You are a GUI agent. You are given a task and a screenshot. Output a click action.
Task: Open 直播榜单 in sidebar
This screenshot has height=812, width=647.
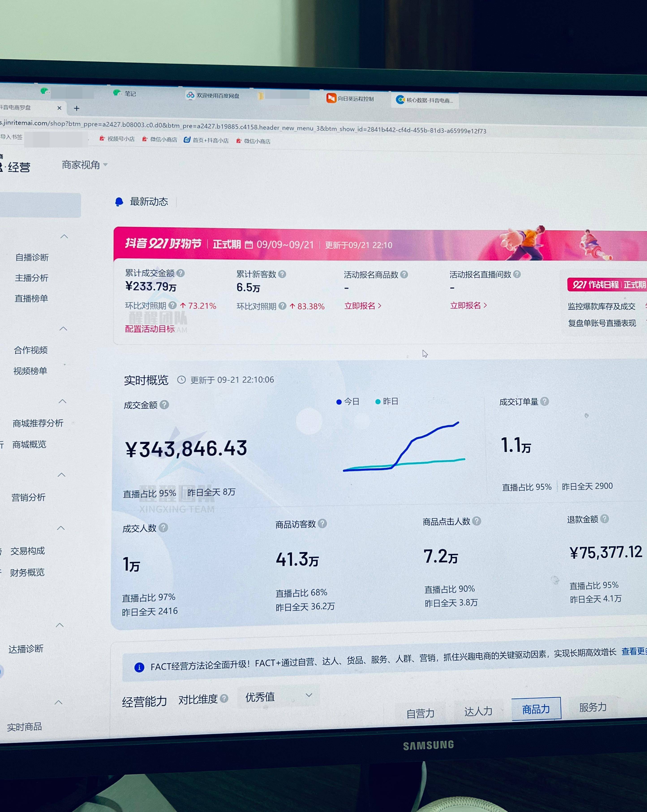[x=31, y=298]
